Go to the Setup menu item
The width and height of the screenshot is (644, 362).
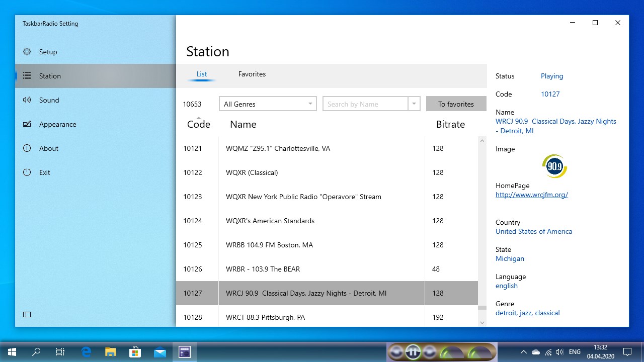96,52
